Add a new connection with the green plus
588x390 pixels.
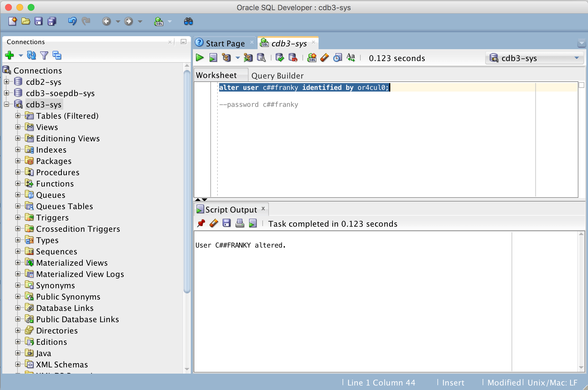9,55
